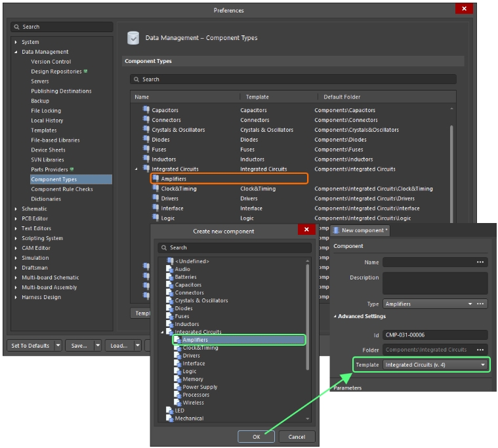Click the ellipsis button beside Type field
498x448 pixels.
(x=481, y=304)
